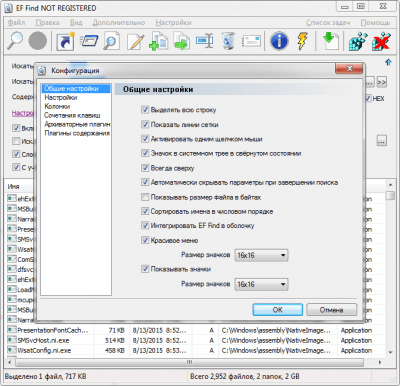Screen dimensions: 400x386
Task: Click the rename text-cursor toolbar icon
Action: coord(205,41)
